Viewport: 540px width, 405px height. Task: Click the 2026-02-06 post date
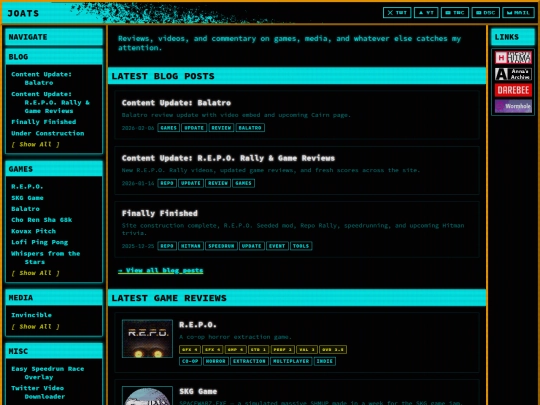(138, 128)
